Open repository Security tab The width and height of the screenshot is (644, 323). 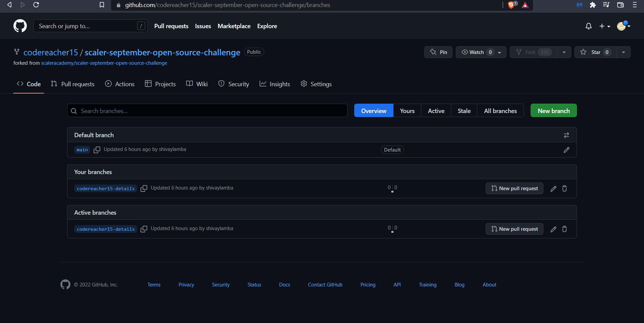(x=234, y=84)
